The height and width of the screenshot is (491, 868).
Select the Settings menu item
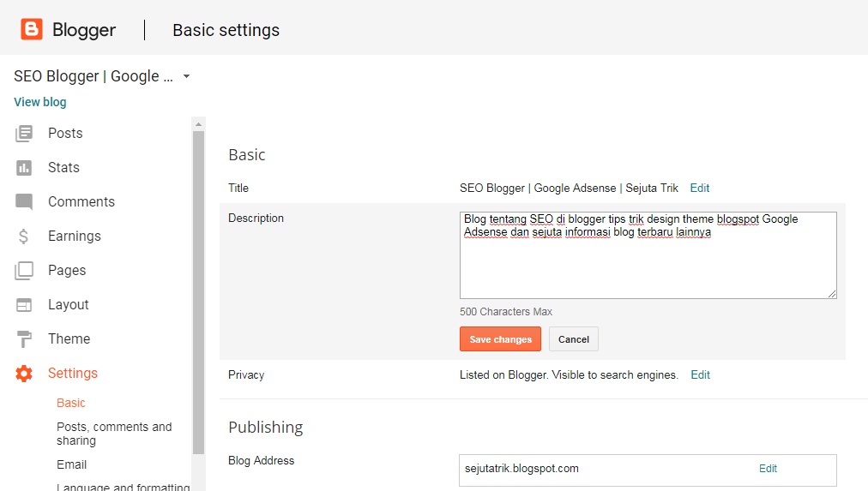click(x=73, y=374)
